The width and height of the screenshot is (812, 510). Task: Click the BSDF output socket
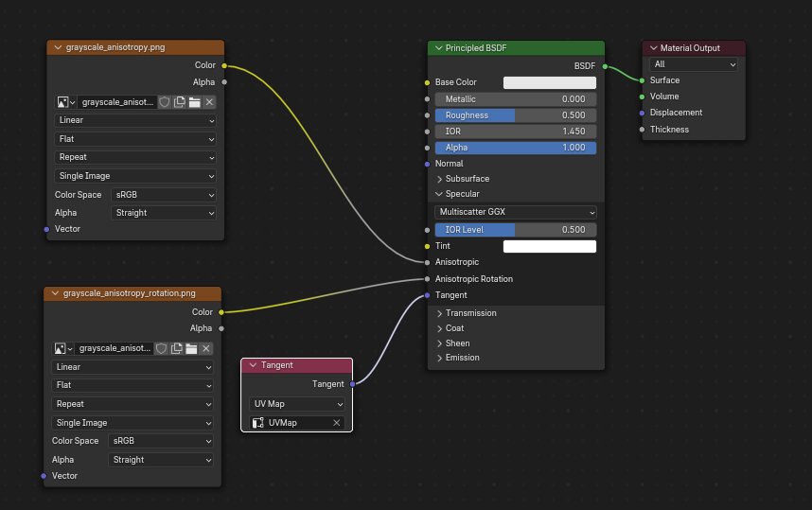(x=604, y=66)
